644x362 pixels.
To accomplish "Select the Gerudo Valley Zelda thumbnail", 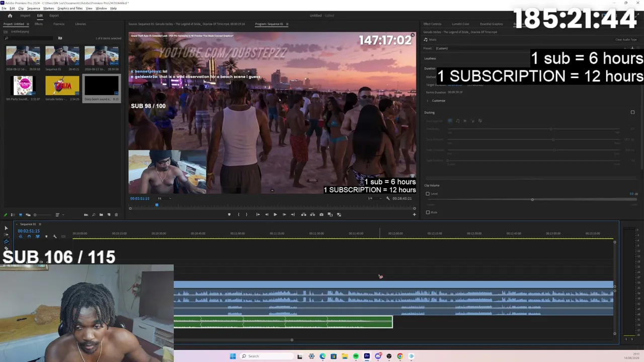I will (x=62, y=85).
